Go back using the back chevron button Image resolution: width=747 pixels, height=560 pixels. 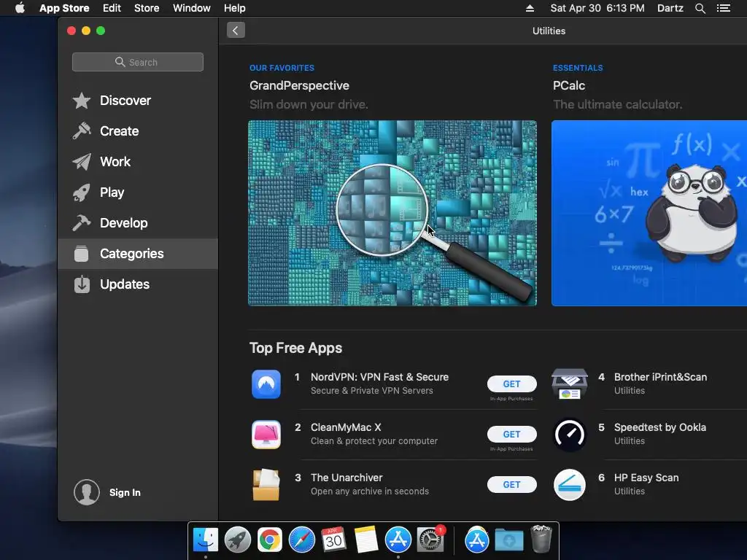(x=236, y=31)
